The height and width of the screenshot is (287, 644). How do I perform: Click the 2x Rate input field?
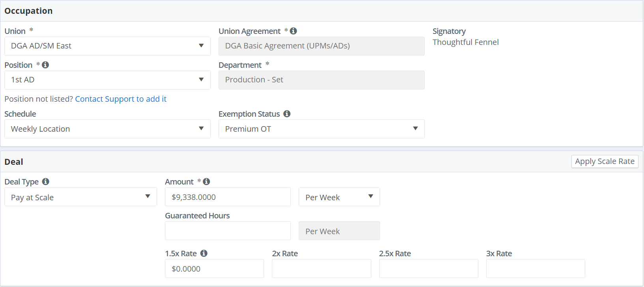[321, 268]
